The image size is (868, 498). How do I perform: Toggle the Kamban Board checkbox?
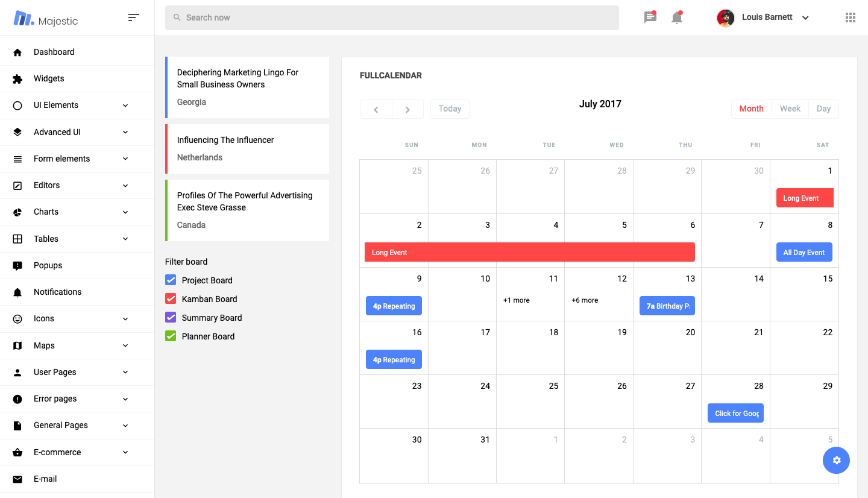point(171,299)
